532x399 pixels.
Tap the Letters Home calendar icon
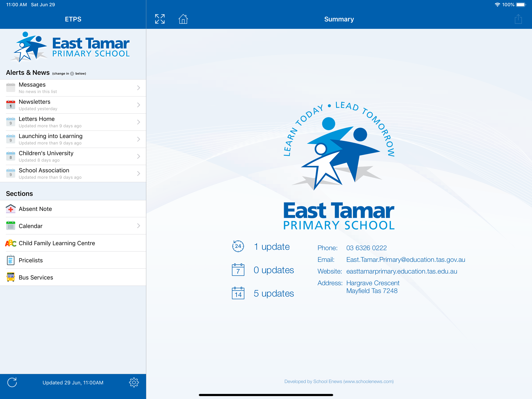click(x=11, y=122)
